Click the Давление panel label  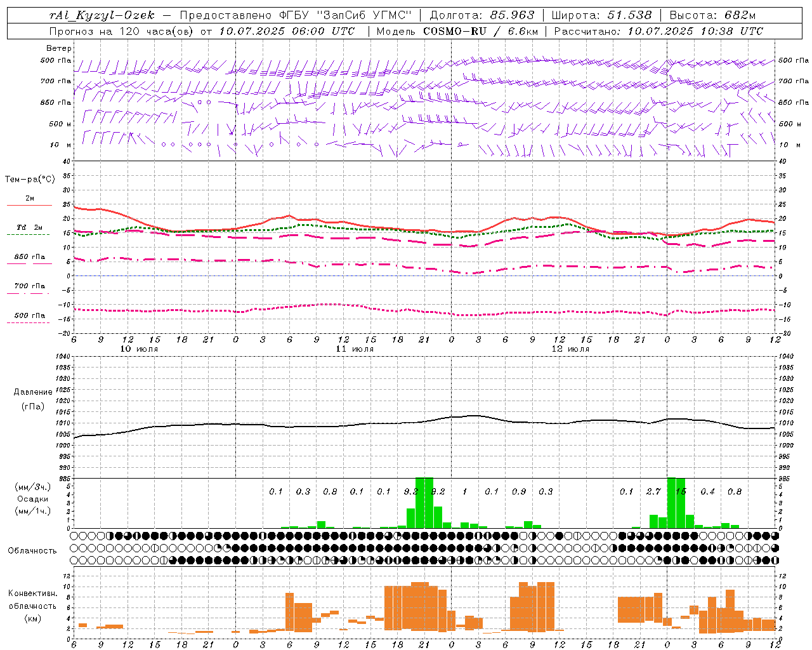pos(33,392)
